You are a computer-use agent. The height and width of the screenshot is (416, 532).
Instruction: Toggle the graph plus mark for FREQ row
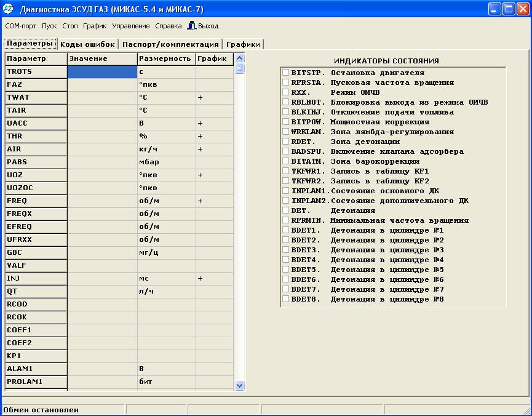tap(200, 201)
